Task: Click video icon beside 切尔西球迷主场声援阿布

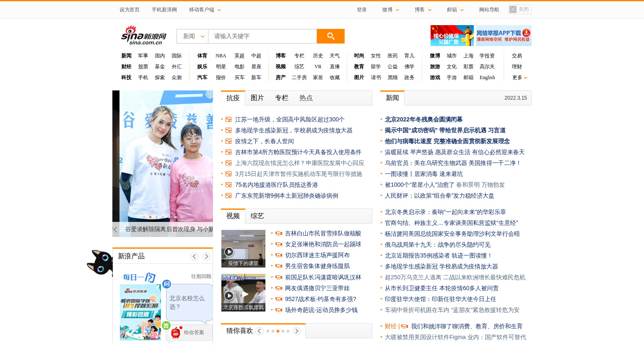Action: tap(279, 255)
